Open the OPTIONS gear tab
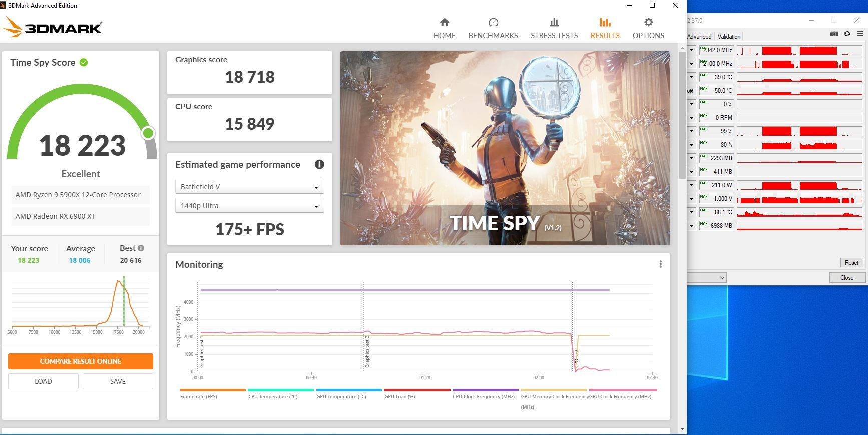 pyautogui.click(x=648, y=29)
